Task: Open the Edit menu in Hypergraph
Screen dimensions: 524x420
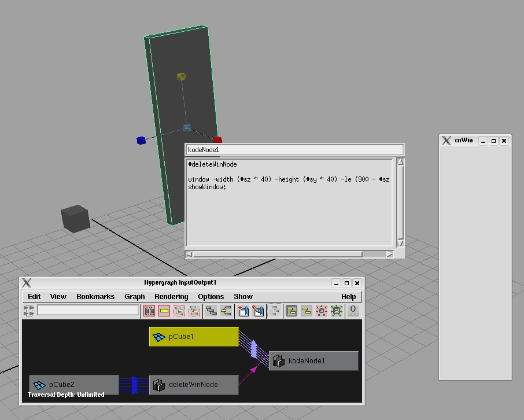Action: tap(35, 297)
